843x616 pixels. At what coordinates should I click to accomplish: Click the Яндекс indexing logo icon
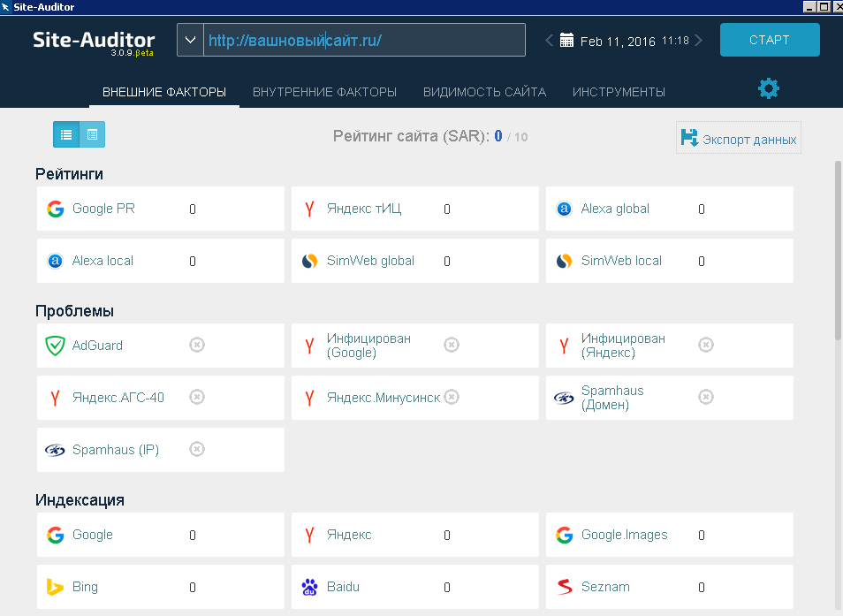pos(309,535)
